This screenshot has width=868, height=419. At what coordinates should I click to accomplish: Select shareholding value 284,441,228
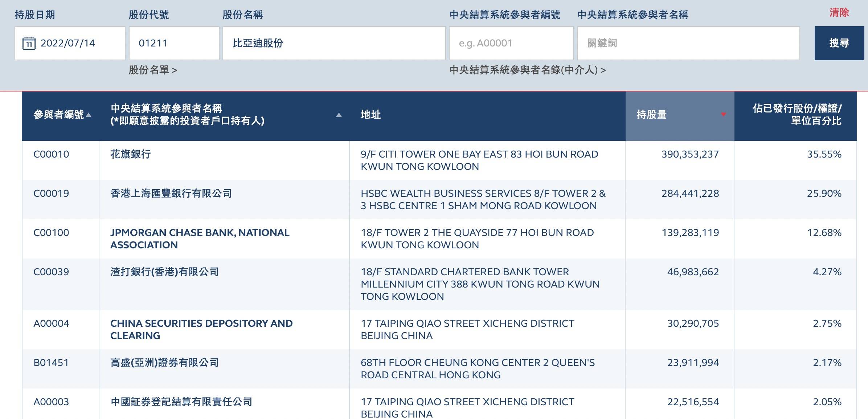click(x=690, y=194)
